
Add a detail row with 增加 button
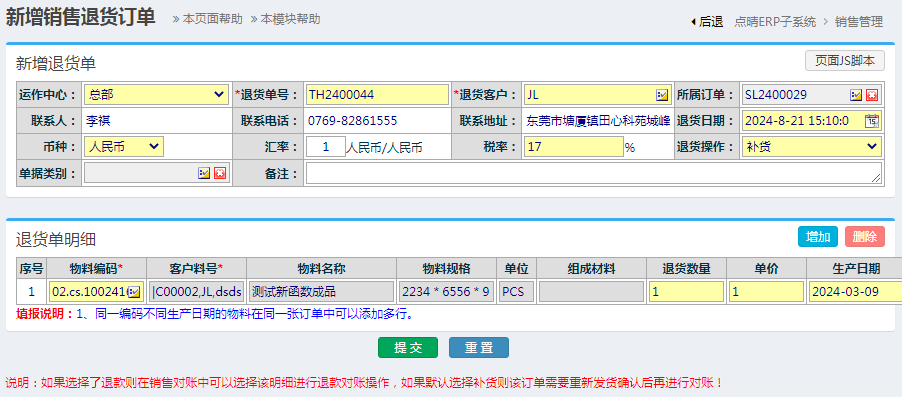click(x=818, y=236)
